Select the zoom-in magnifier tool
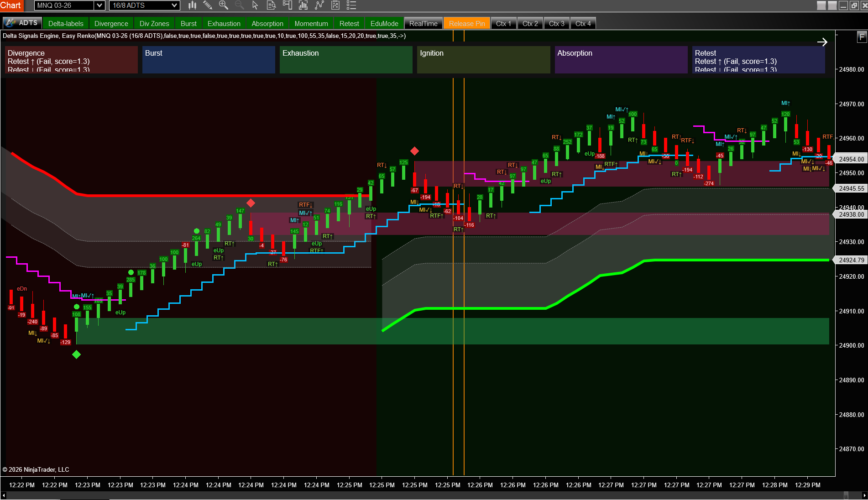Image resolution: width=868 pixels, height=500 pixels. point(224,5)
